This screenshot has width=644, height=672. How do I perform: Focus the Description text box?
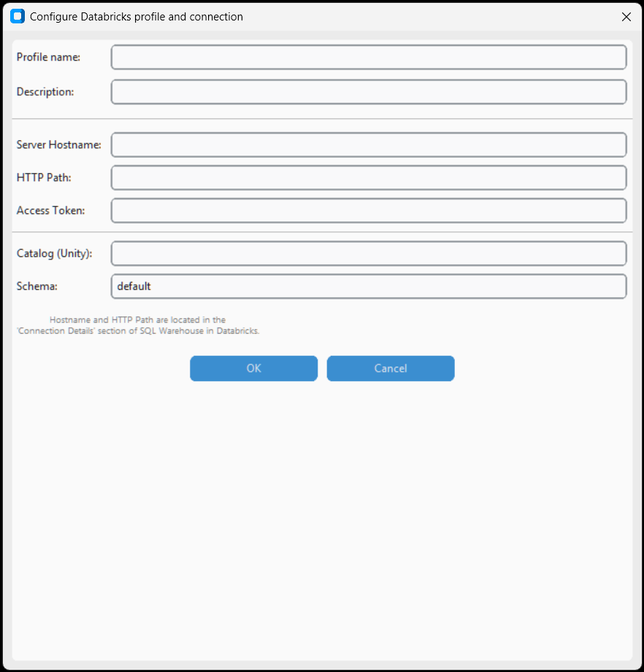369,92
